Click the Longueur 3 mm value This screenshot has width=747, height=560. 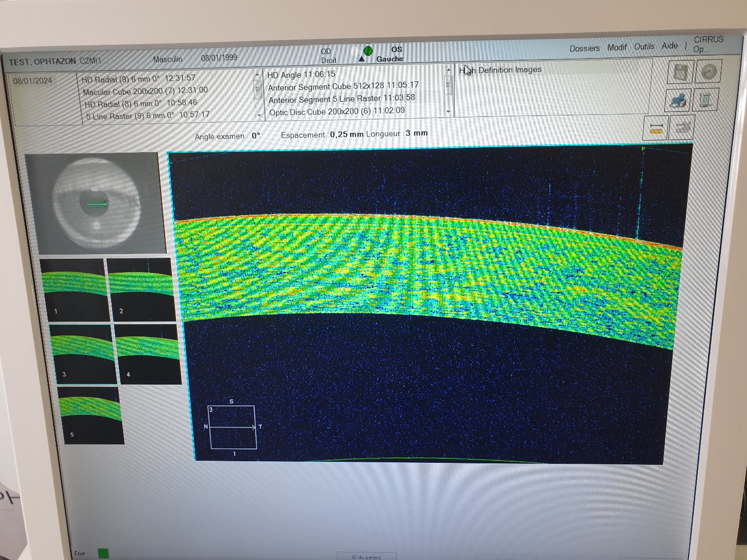click(417, 133)
